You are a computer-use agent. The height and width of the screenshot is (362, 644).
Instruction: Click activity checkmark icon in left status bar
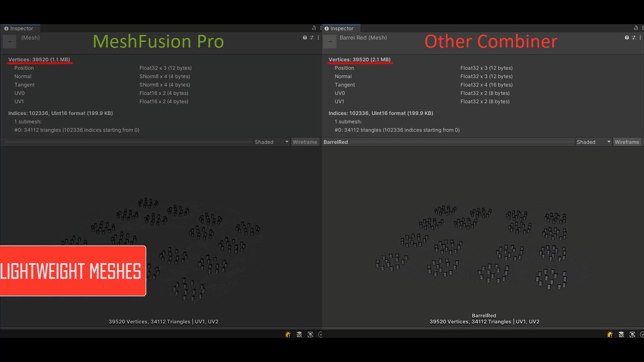[320, 334]
